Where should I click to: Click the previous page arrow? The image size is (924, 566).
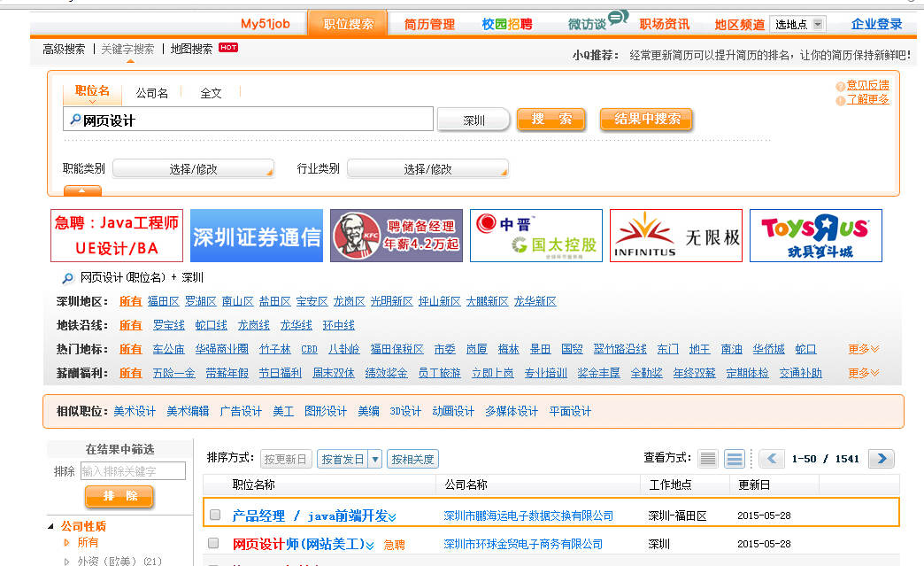point(771,459)
